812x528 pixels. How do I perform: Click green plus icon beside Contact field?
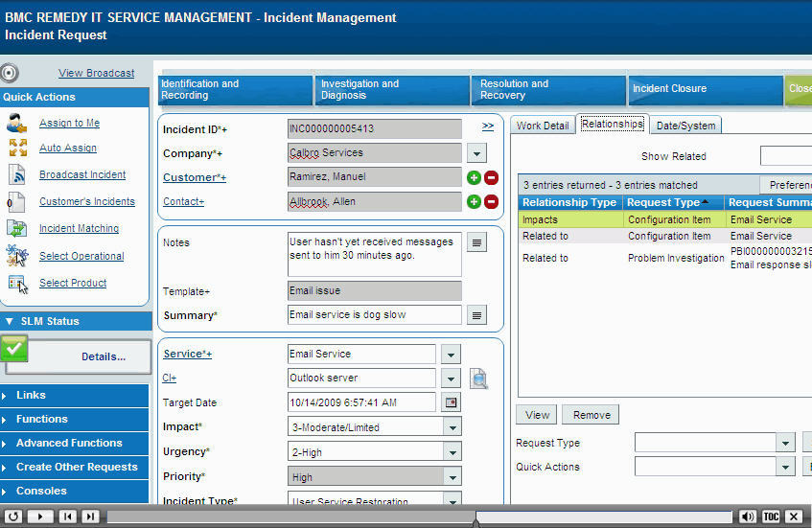click(474, 201)
